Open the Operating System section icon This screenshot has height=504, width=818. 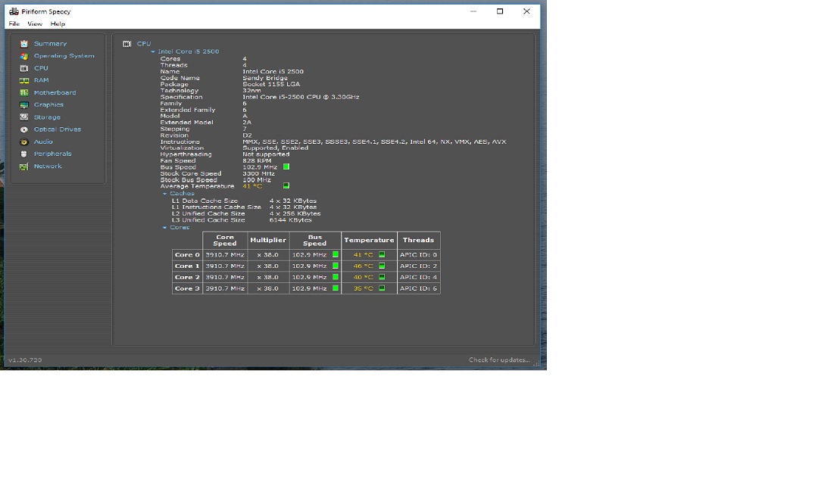24,56
